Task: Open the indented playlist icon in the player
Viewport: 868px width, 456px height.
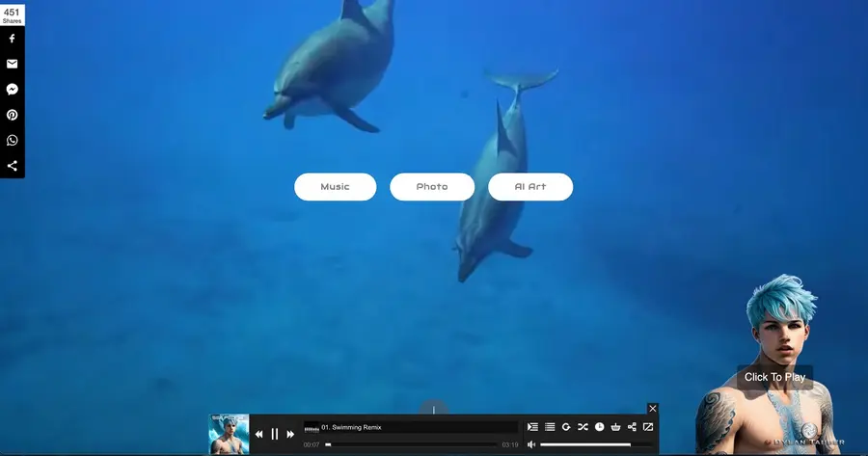Action: [532, 427]
